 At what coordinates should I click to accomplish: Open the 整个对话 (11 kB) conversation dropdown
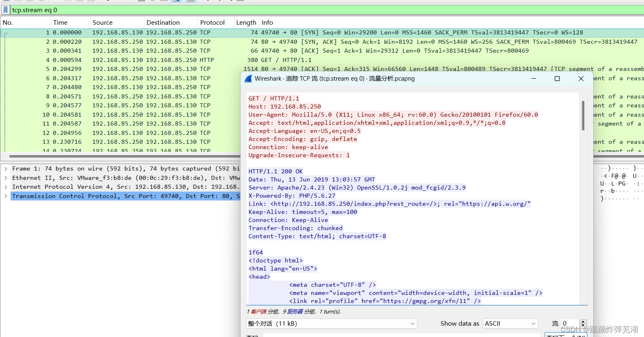pyautogui.click(x=331, y=324)
